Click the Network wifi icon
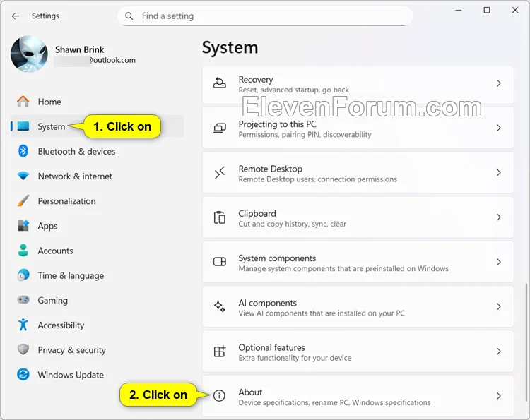The height and width of the screenshot is (420, 530). pos(23,176)
